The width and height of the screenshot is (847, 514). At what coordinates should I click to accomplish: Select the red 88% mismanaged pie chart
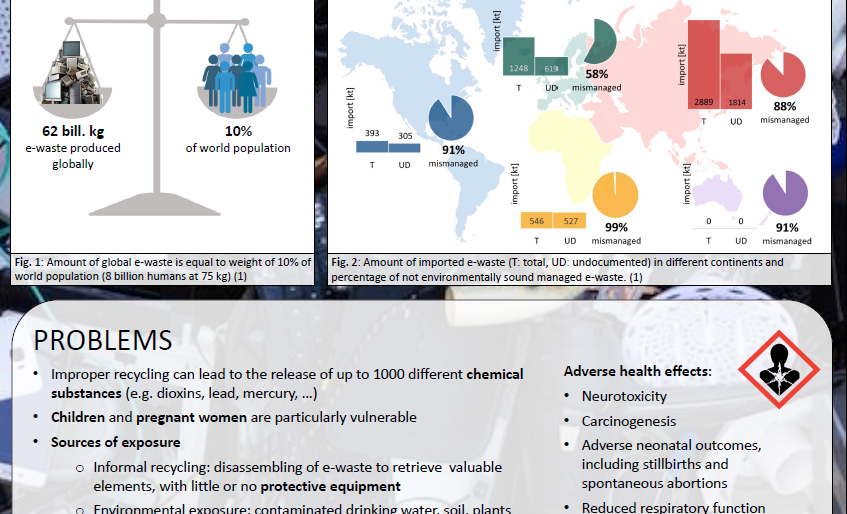point(783,75)
